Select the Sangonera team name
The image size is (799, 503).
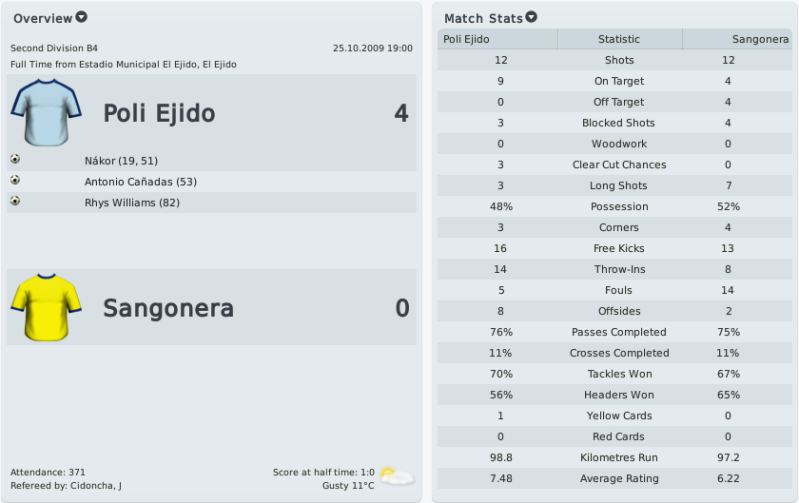pos(168,308)
